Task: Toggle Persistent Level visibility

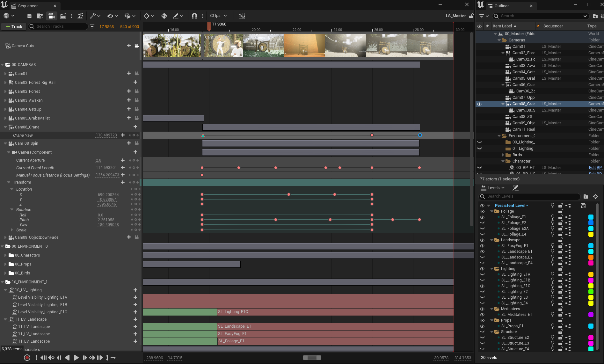Action: [482, 206]
